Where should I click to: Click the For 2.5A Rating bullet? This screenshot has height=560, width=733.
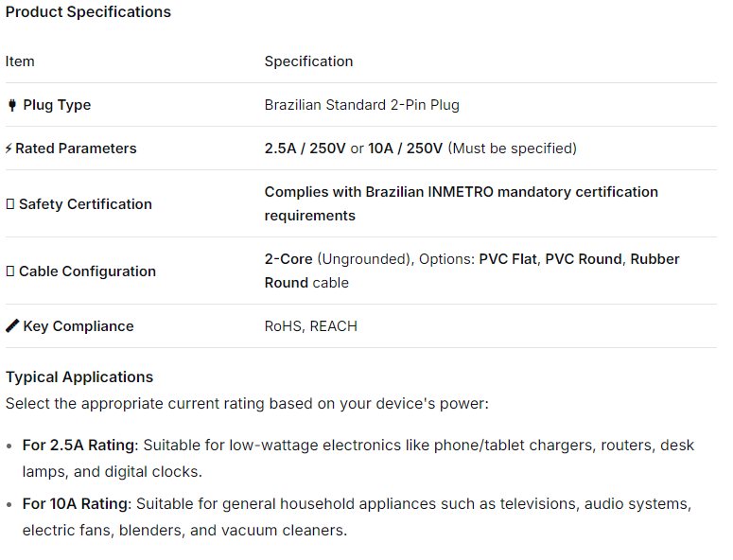(80, 446)
